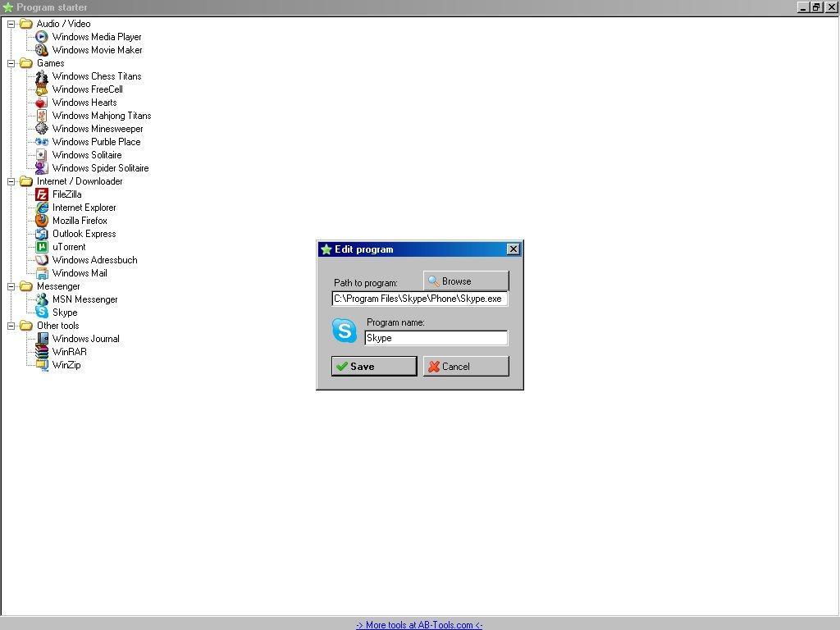Viewport: 840px width, 630px height.
Task: Click the Mozilla Firefox icon
Action: coord(42,221)
